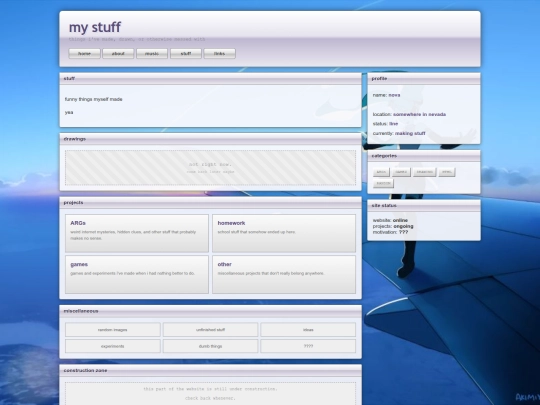Filter by the random category tag
540x405 pixels.
(383, 183)
